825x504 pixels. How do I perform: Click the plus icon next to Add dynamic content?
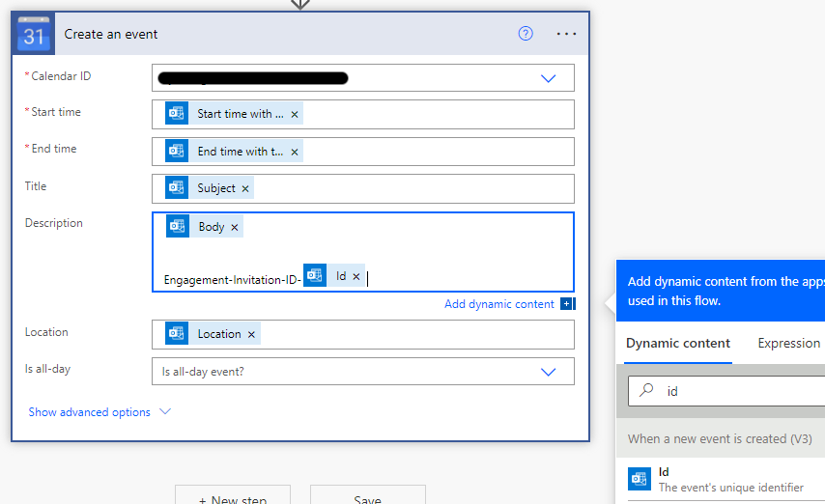click(567, 304)
